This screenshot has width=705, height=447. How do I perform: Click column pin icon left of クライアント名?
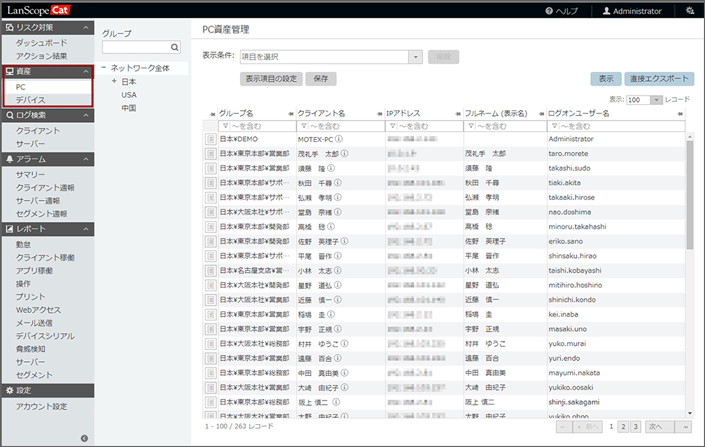[290, 114]
